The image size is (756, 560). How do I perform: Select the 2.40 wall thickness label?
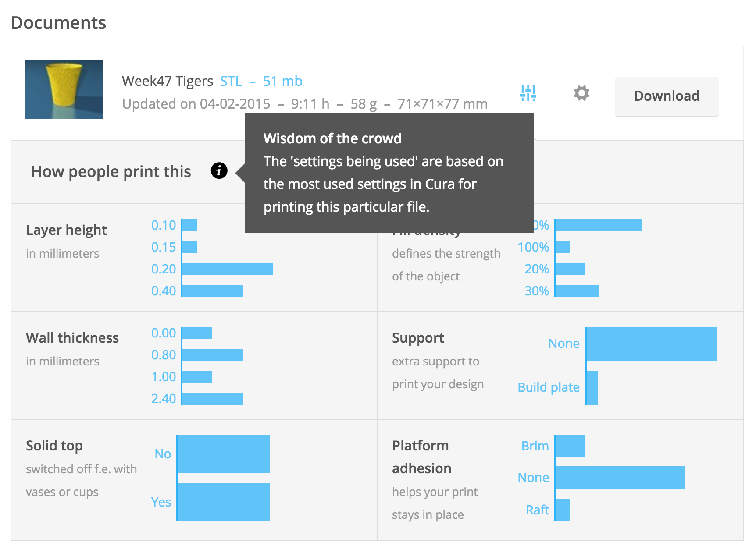tap(163, 399)
